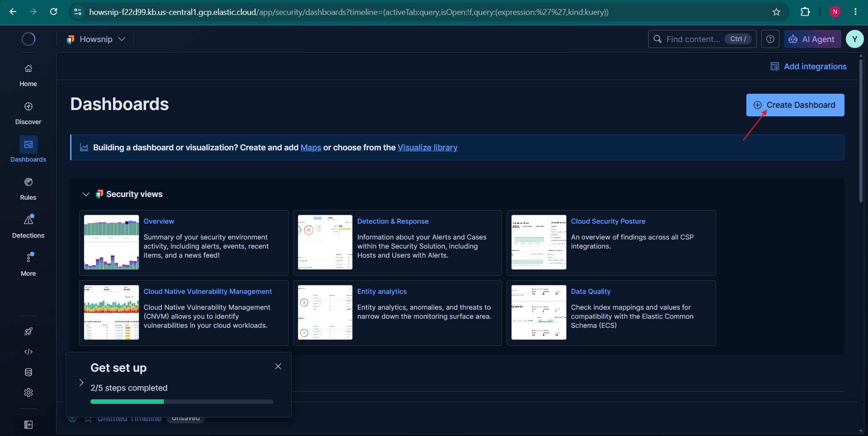Click the page vertical scrollbar

pyautogui.click(x=861, y=131)
